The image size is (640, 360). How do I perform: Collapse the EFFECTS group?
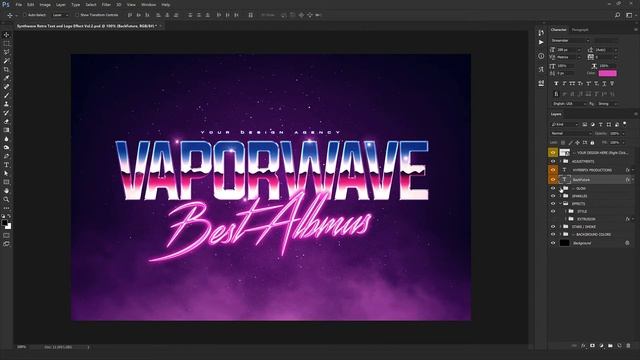point(560,204)
